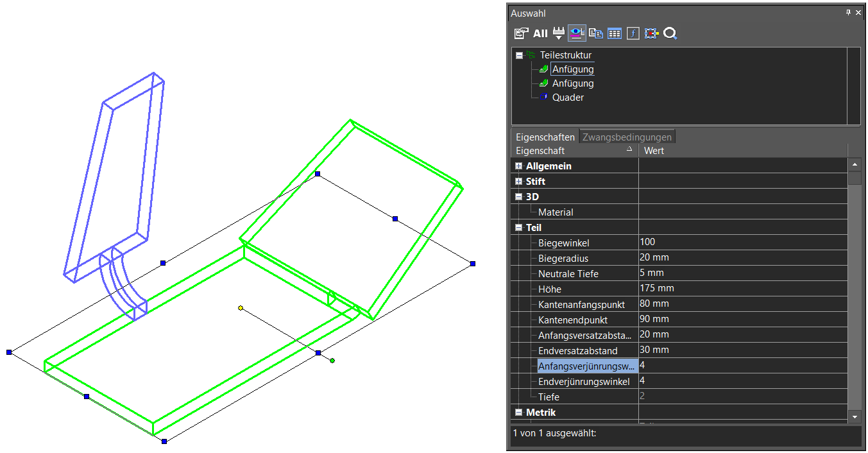Click the function 'f' toolbar icon
Screen dimensions: 868x453
pyautogui.click(x=633, y=33)
